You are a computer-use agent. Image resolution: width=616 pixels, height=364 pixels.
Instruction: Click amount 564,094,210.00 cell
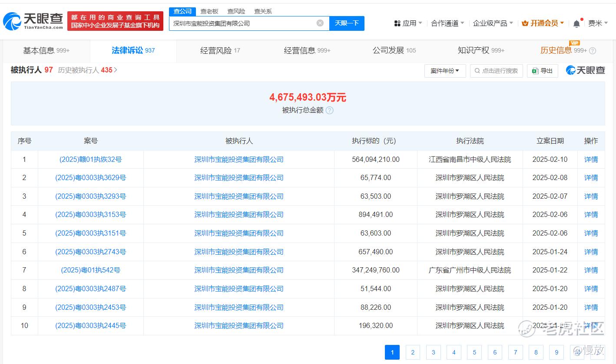click(x=376, y=160)
